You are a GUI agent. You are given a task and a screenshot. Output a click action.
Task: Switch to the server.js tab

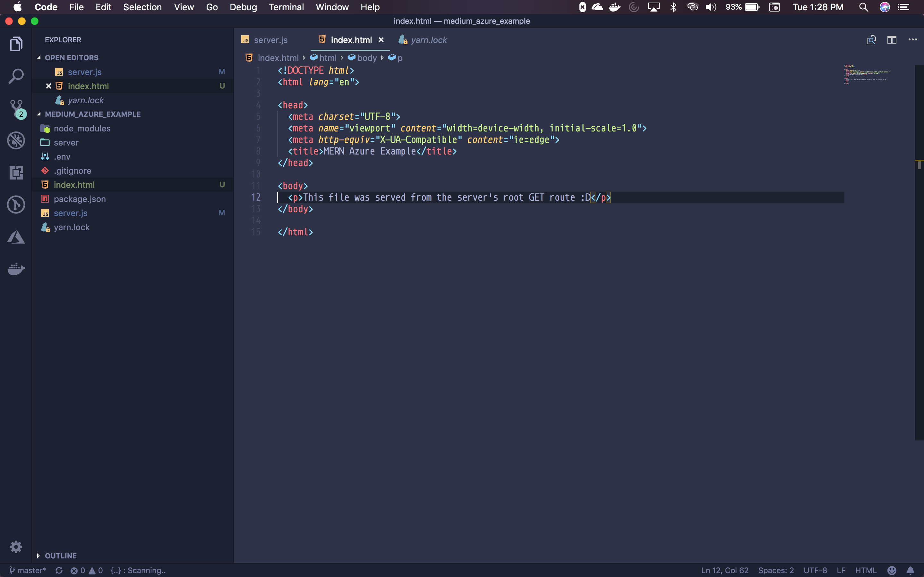click(x=270, y=40)
